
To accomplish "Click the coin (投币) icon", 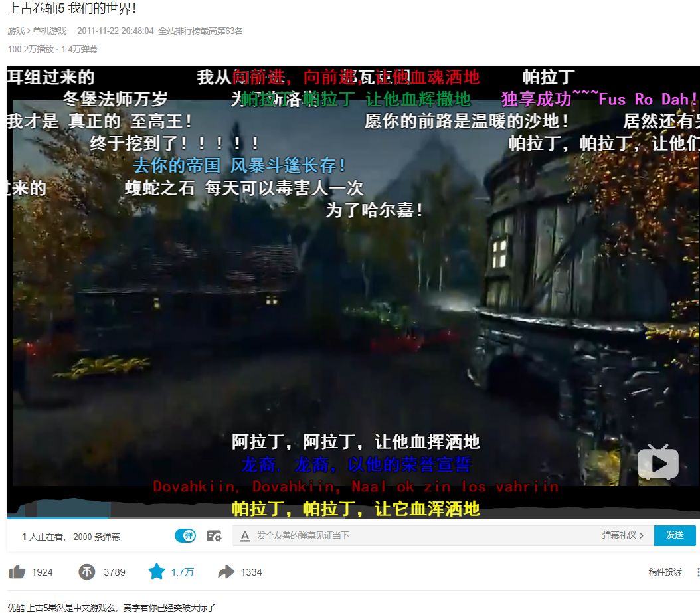I will [x=86, y=571].
